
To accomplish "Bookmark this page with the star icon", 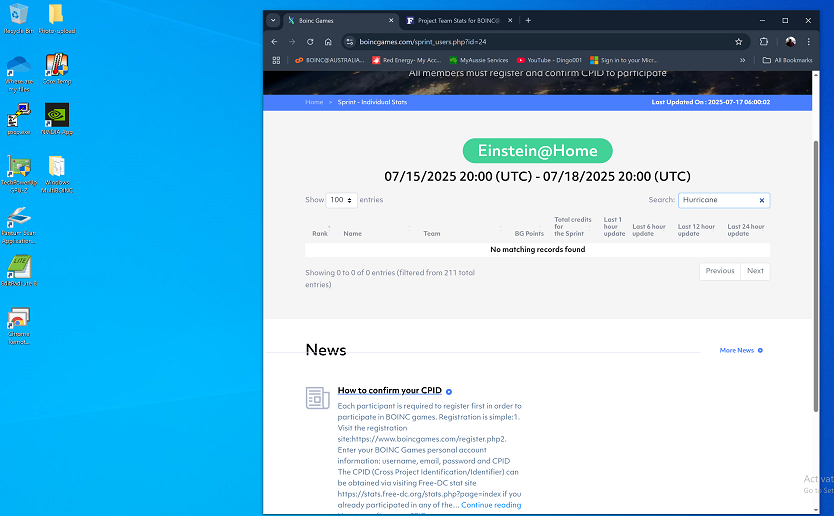I will pos(738,41).
